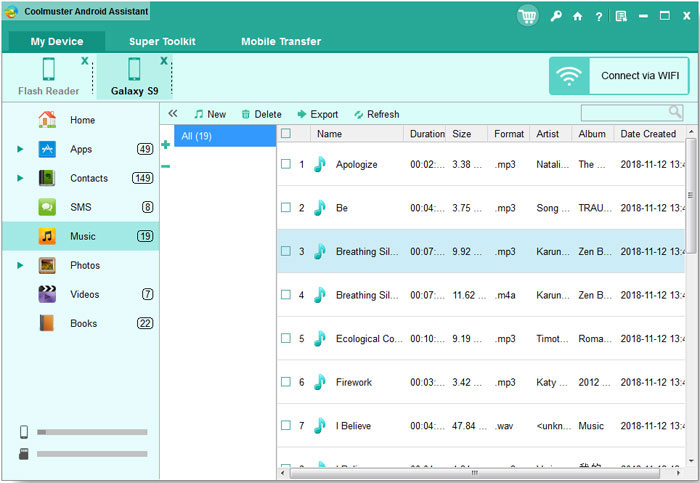Click Export toolbar button
Screen dimensions: 700x483
tap(318, 114)
